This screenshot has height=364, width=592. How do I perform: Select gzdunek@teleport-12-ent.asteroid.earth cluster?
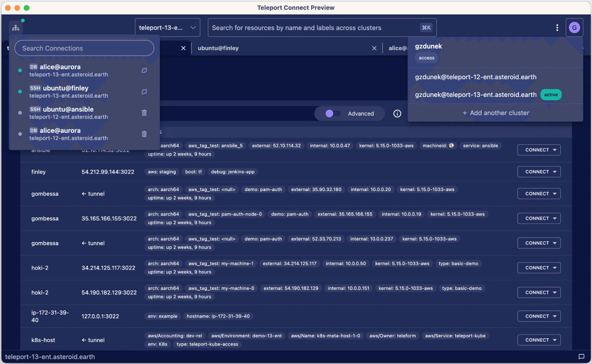476,77
